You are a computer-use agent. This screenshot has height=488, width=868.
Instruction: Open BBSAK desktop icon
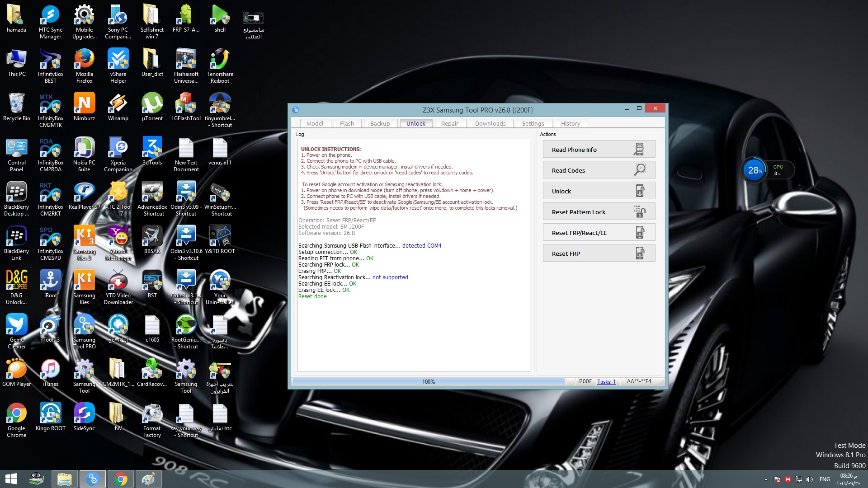coord(152,240)
